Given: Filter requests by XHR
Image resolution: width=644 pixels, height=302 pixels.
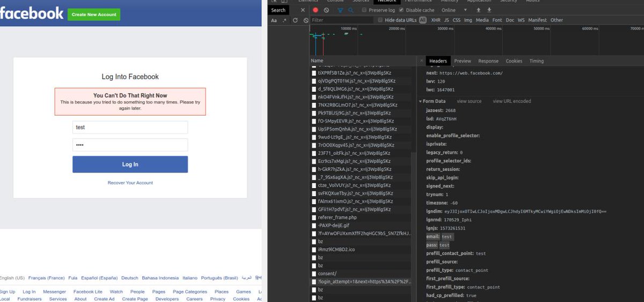Looking at the screenshot, I should (x=436, y=20).
